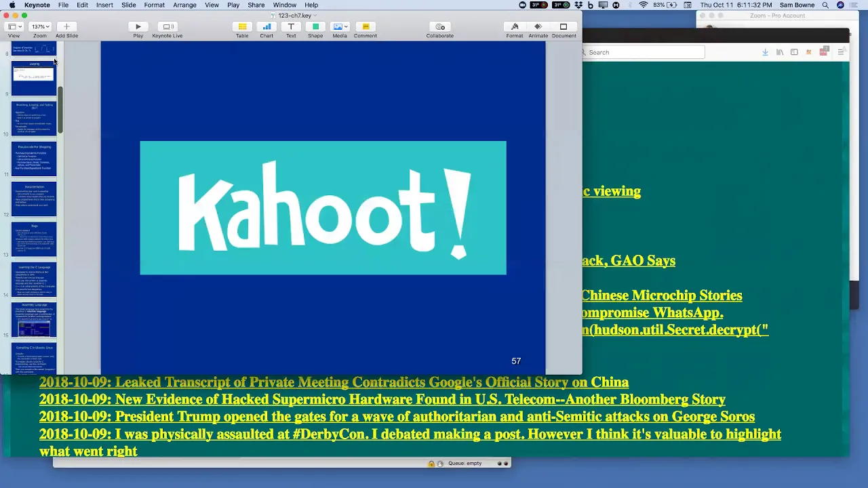Open the Siri menu bar icon
The width and height of the screenshot is (868, 488).
tap(841, 5)
